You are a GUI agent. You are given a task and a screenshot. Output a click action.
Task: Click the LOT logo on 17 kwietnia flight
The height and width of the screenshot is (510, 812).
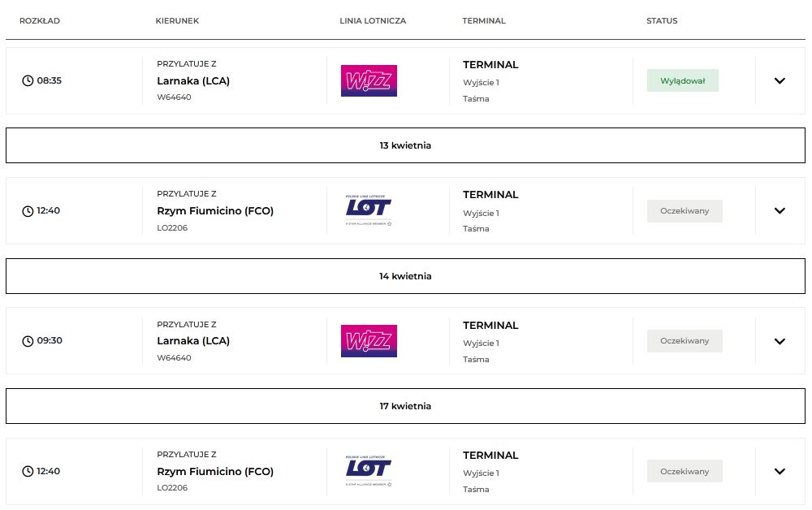point(369,471)
